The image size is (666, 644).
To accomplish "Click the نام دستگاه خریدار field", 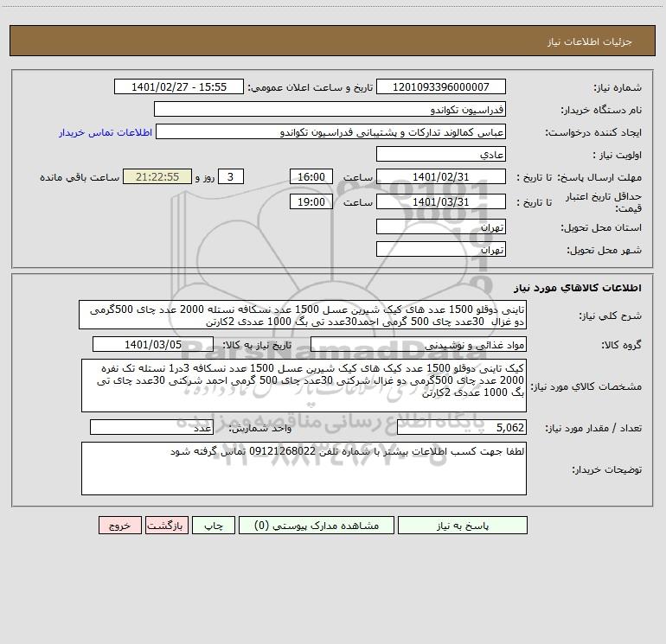I will coord(330,109).
